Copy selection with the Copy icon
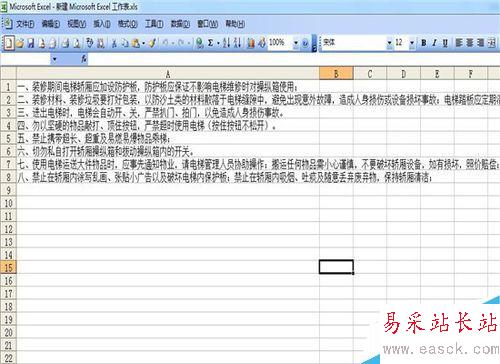This screenshot has width=500, height=364. (x=125, y=43)
